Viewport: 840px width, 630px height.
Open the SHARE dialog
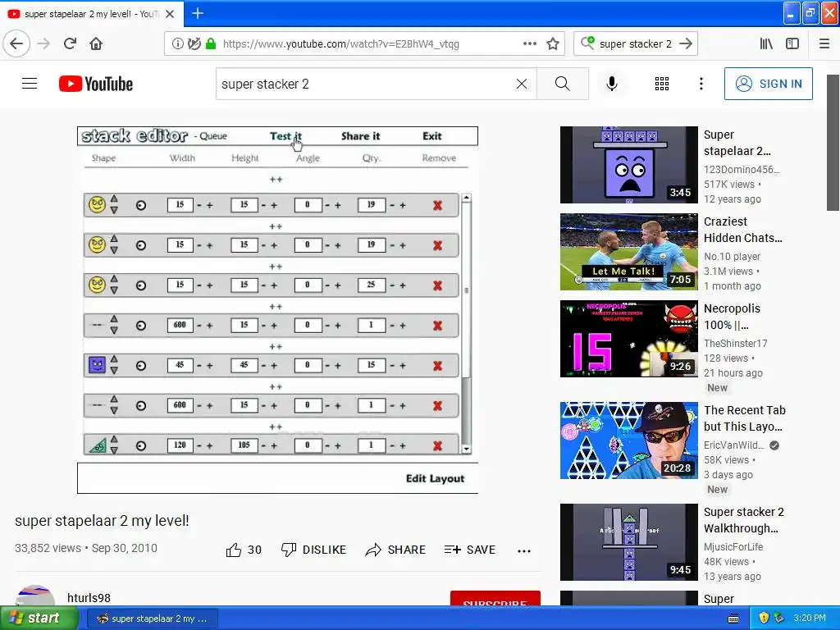click(x=395, y=550)
